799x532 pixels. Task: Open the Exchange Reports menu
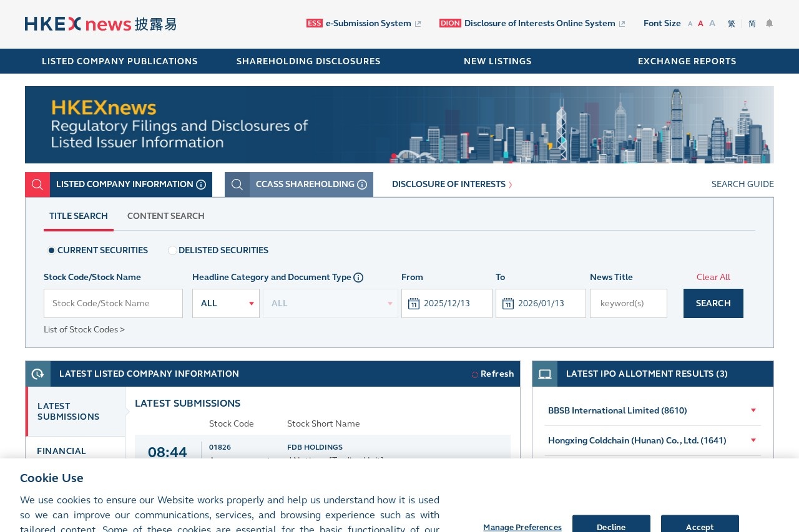pyautogui.click(x=687, y=61)
